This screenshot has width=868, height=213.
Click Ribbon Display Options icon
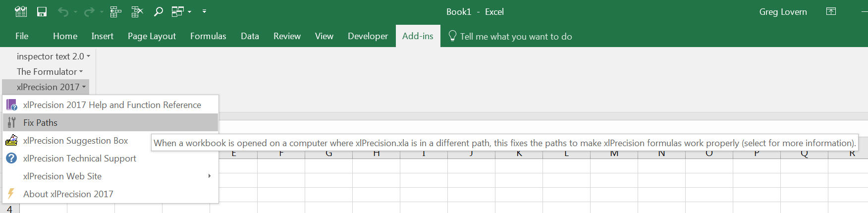[831, 11]
